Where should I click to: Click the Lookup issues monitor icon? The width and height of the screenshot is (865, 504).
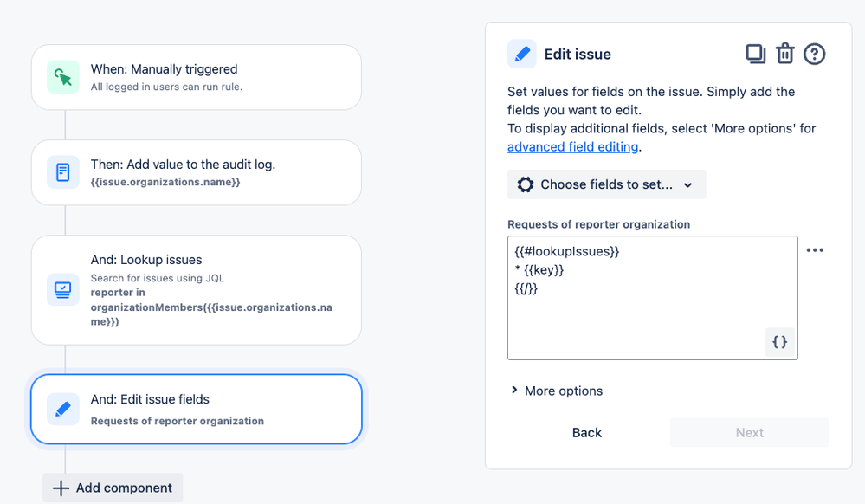63,289
